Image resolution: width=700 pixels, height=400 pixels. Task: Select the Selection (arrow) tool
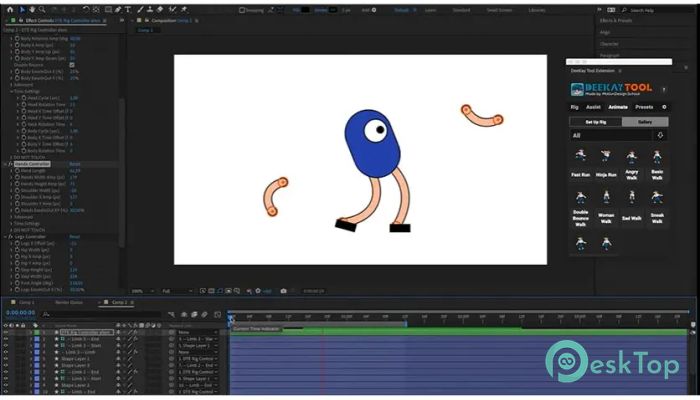[x=22, y=9]
